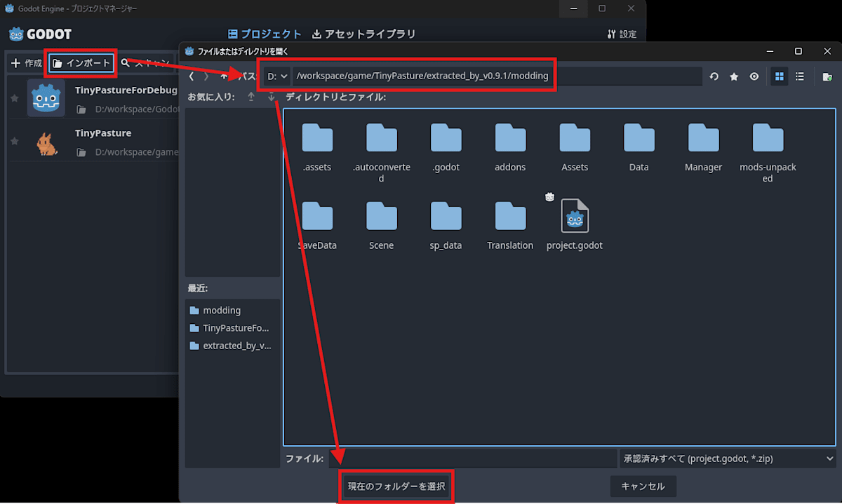Screen dimensions: 842x504
Task: Open the .assets folder
Action: click(317, 147)
